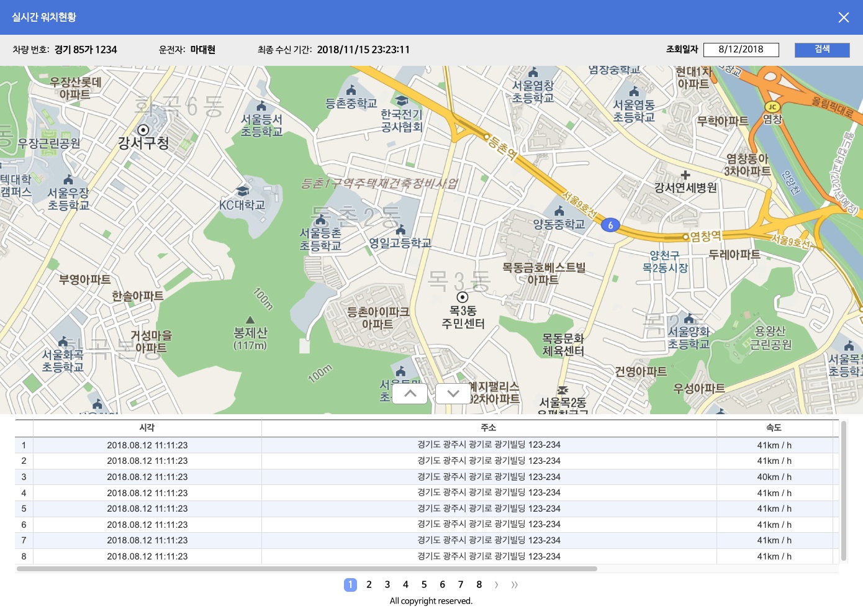Open page 2 of the results
Viewport: 863px width, 616px height.
(x=369, y=585)
